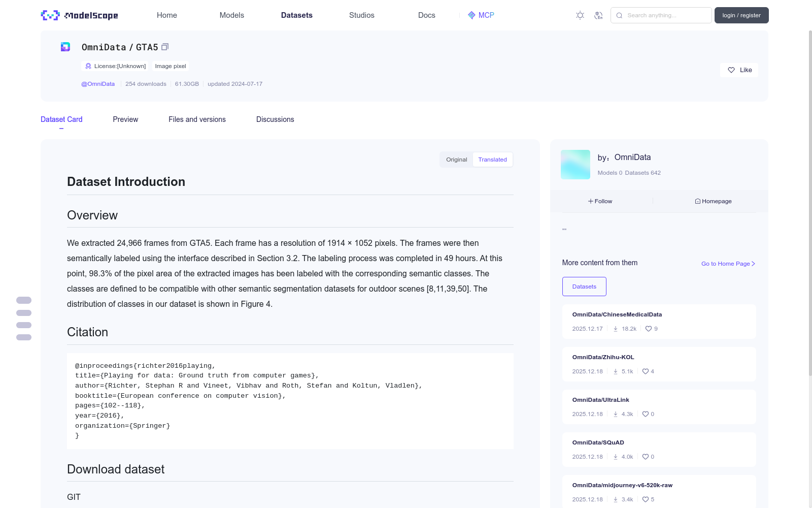Click the house icon beside Homepage
Screen dimensions: 812x508
698,201
